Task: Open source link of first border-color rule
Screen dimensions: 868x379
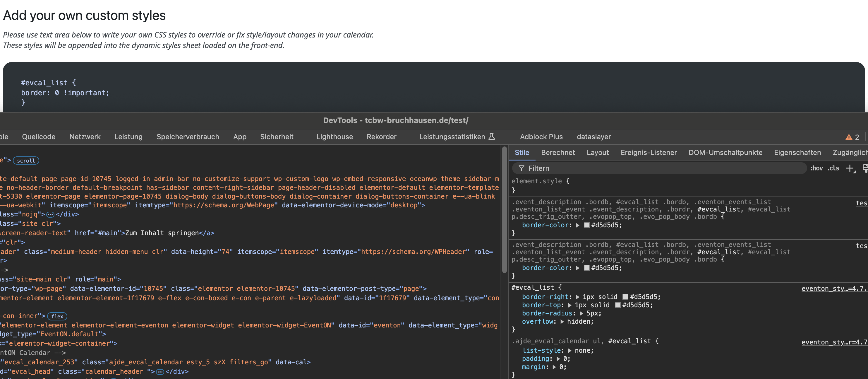Action: (x=861, y=203)
